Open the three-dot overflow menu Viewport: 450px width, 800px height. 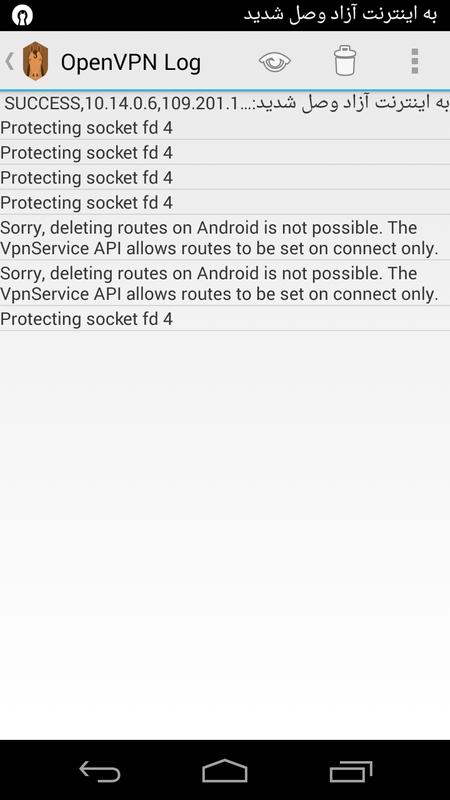[x=415, y=61]
